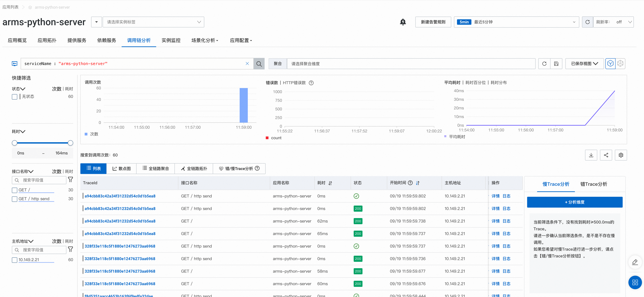Click the host address 搜索字段值 field
644x297 pixels.
point(39,250)
